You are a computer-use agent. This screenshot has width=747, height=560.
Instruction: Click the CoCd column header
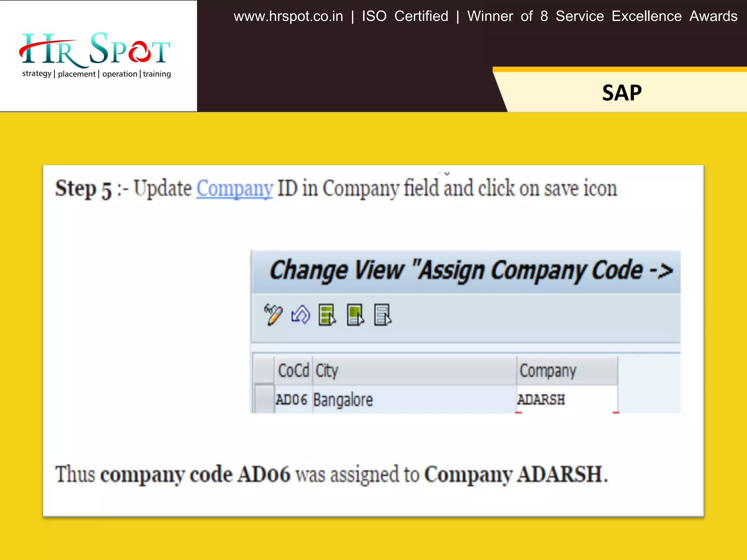coord(294,371)
